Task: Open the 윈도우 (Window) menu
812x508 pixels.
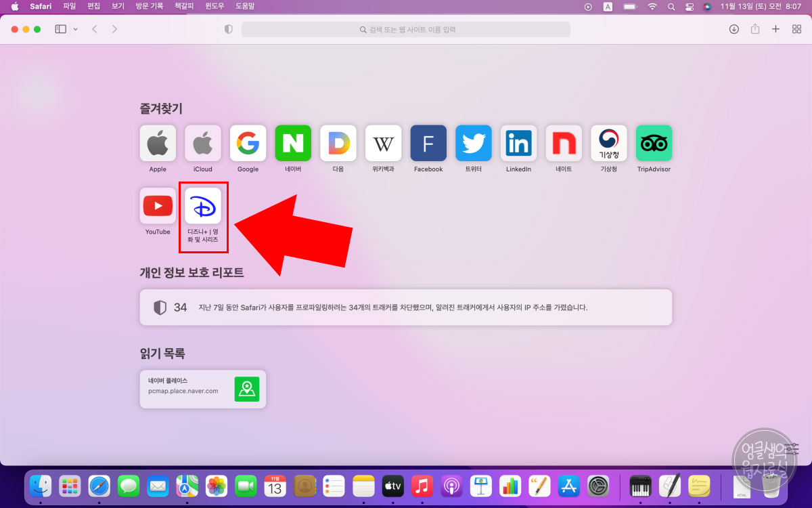Action: point(215,6)
